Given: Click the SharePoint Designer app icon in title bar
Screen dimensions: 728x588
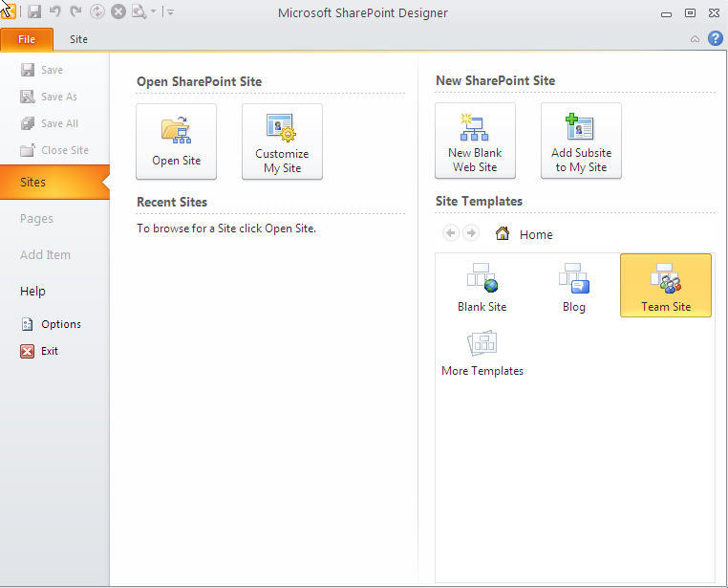Looking at the screenshot, I should 8,11.
